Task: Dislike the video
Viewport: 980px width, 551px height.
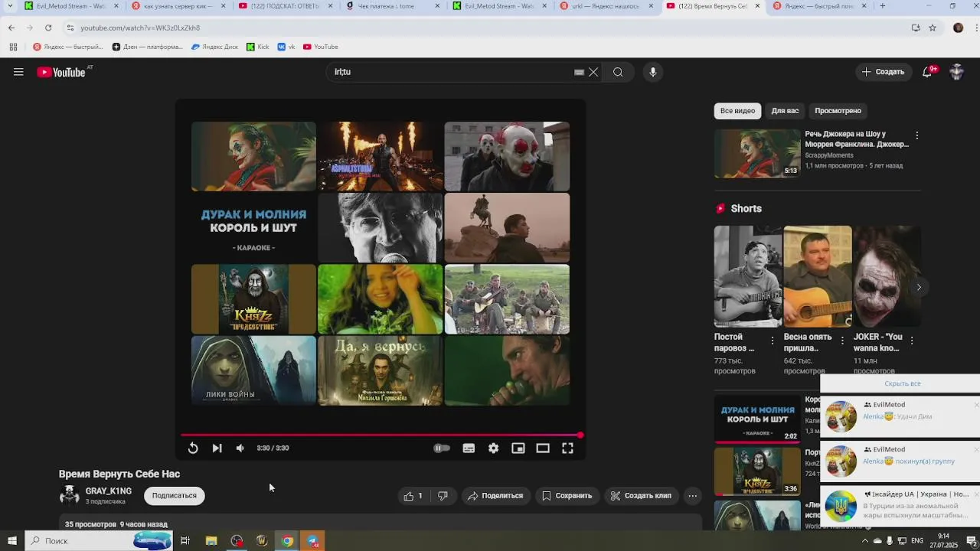Action: coord(443,496)
